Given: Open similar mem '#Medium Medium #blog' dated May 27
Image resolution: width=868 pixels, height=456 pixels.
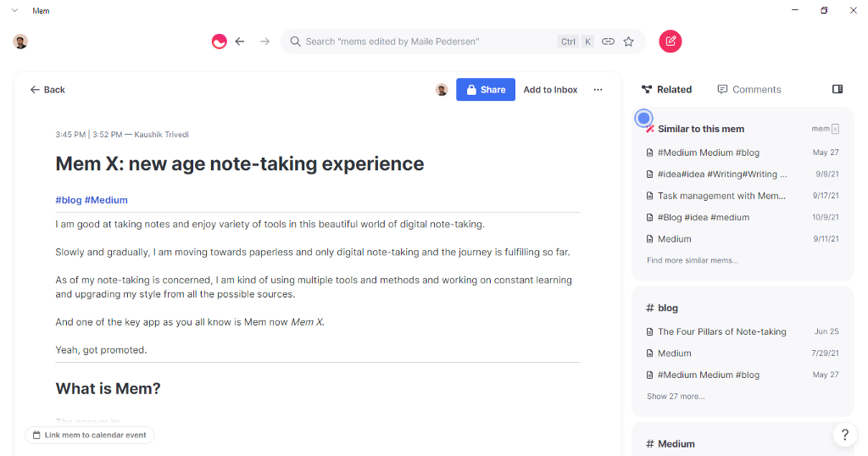Looking at the screenshot, I should tap(743, 153).
